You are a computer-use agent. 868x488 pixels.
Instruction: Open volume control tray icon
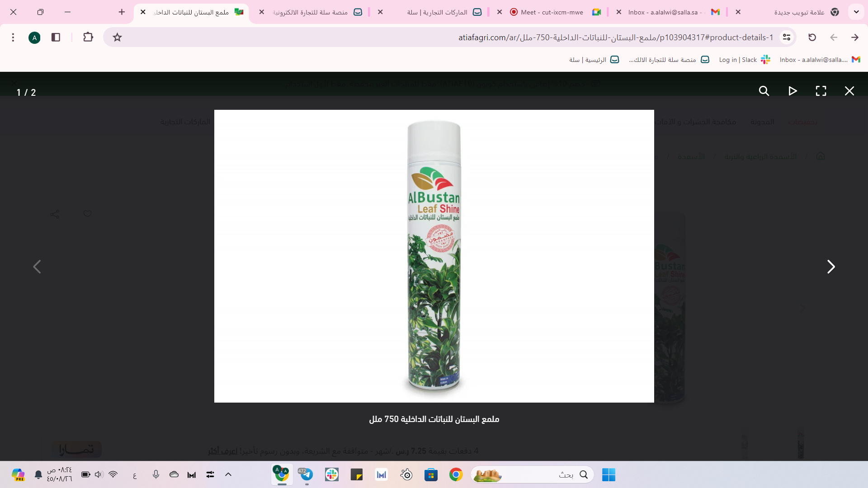(x=99, y=474)
